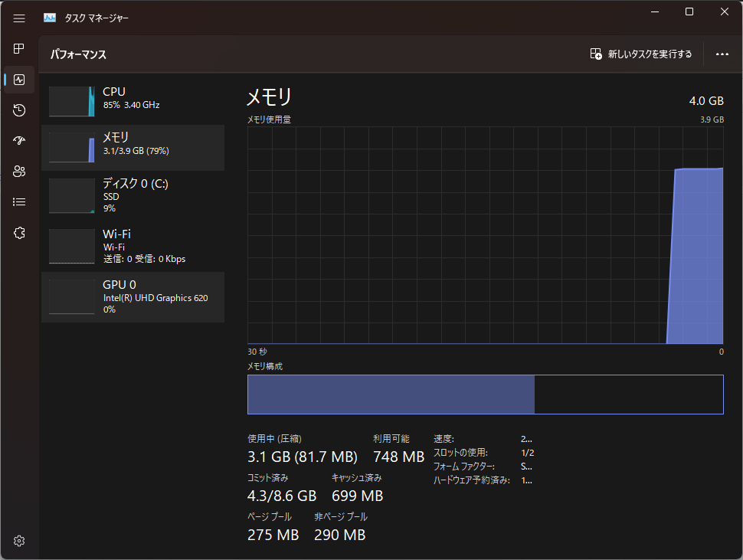The height and width of the screenshot is (560, 743).
Task: Click the 4.0 GB total memory text
Action: coord(706,101)
